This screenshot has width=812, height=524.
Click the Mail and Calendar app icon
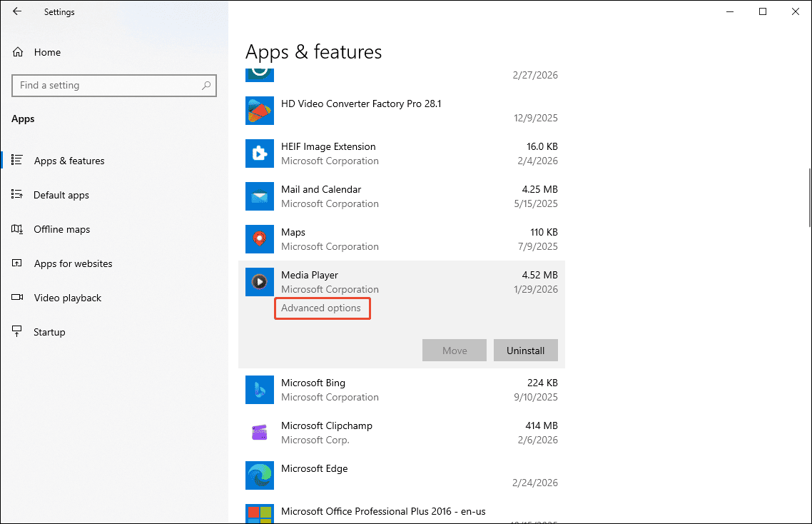[259, 196]
